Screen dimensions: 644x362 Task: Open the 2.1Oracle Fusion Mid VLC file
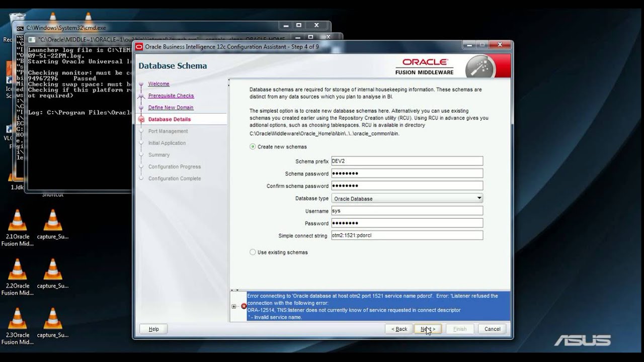[x=18, y=228]
